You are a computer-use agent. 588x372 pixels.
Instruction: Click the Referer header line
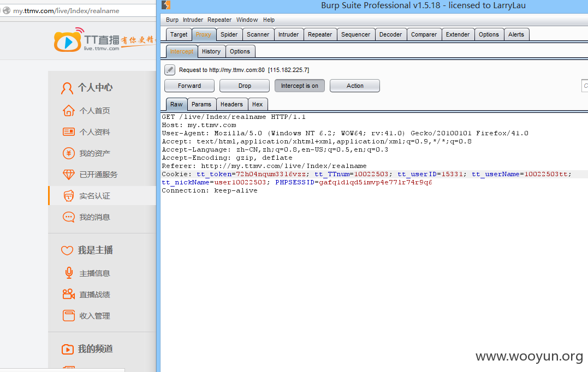[x=264, y=166]
